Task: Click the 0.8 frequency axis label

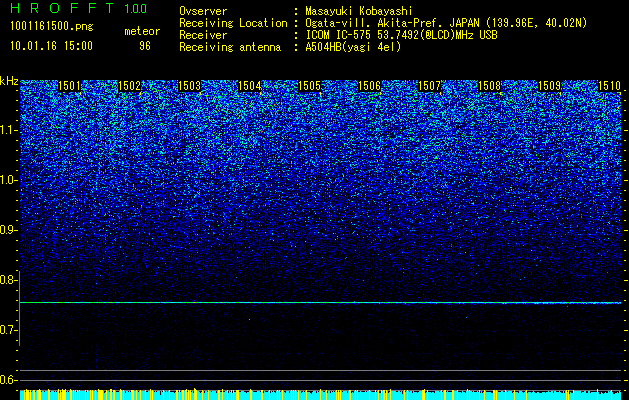Action: coord(9,280)
